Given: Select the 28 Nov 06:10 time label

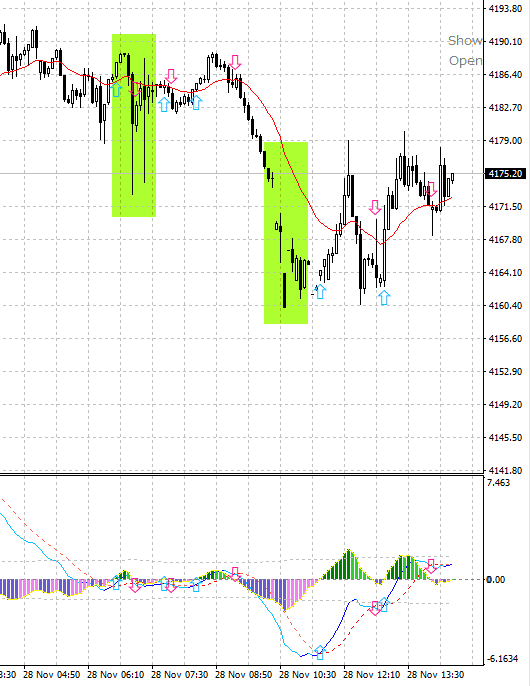Looking at the screenshot, I should (x=116, y=675).
